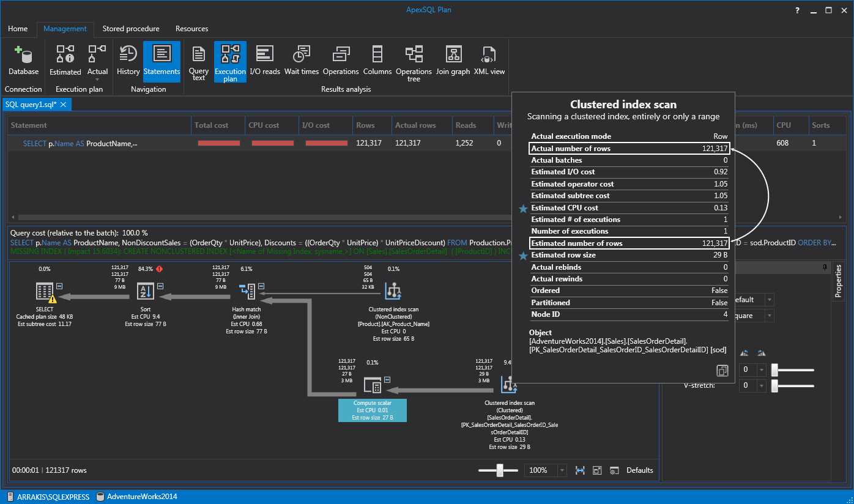
Task: Open the Database connection tool
Action: [x=23, y=61]
